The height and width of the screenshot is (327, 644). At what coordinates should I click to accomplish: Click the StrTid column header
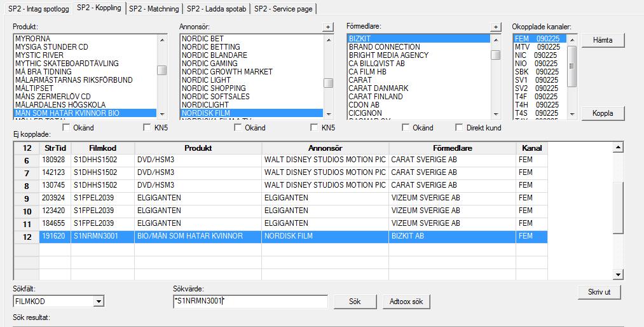click(x=55, y=148)
